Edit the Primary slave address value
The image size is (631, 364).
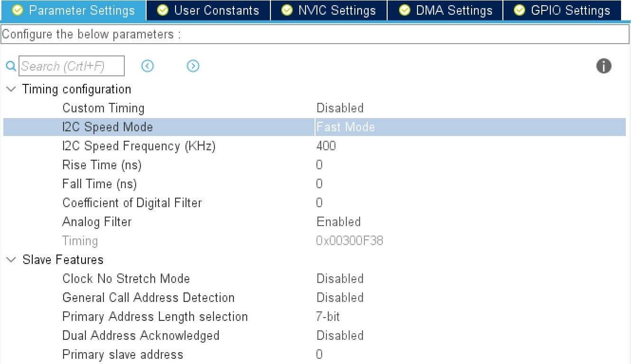click(x=319, y=355)
